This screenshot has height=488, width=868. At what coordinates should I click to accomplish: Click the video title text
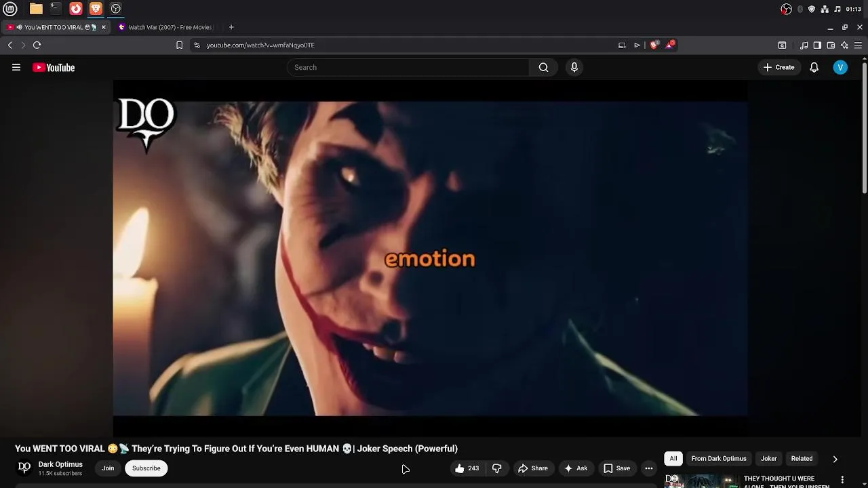click(x=236, y=449)
